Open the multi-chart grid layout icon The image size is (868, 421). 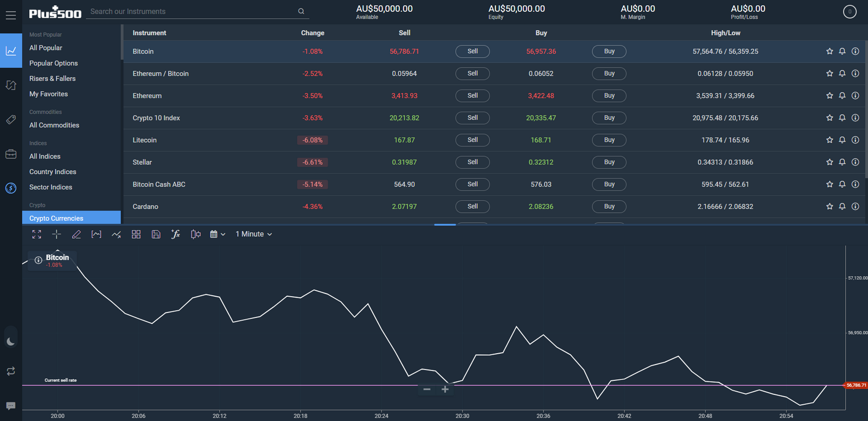pyautogui.click(x=136, y=234)
